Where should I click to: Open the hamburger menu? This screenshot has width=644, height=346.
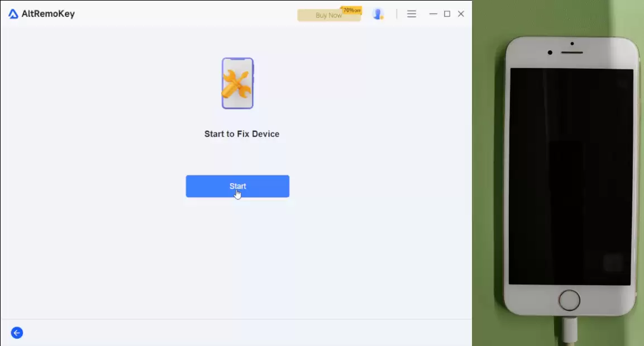(412, 14)
